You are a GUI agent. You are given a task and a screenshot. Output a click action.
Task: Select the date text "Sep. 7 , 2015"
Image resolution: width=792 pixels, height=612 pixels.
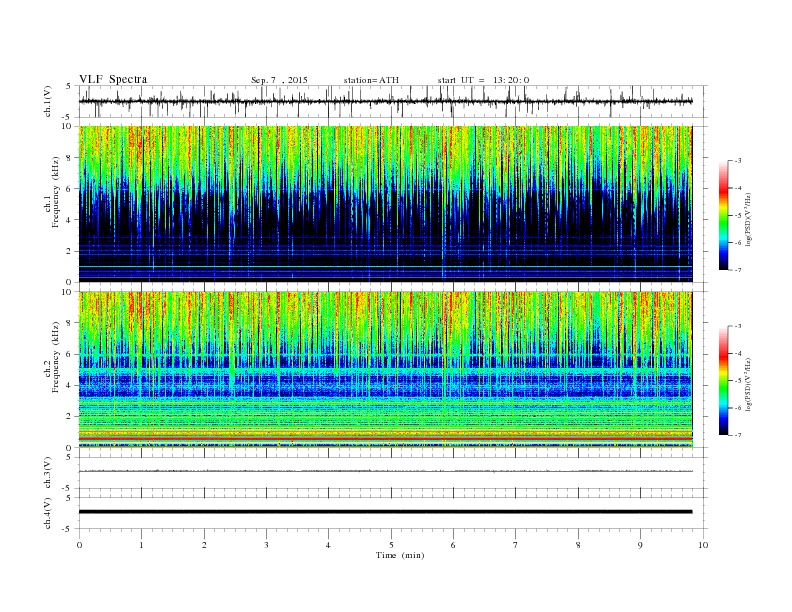coord(279,80)
